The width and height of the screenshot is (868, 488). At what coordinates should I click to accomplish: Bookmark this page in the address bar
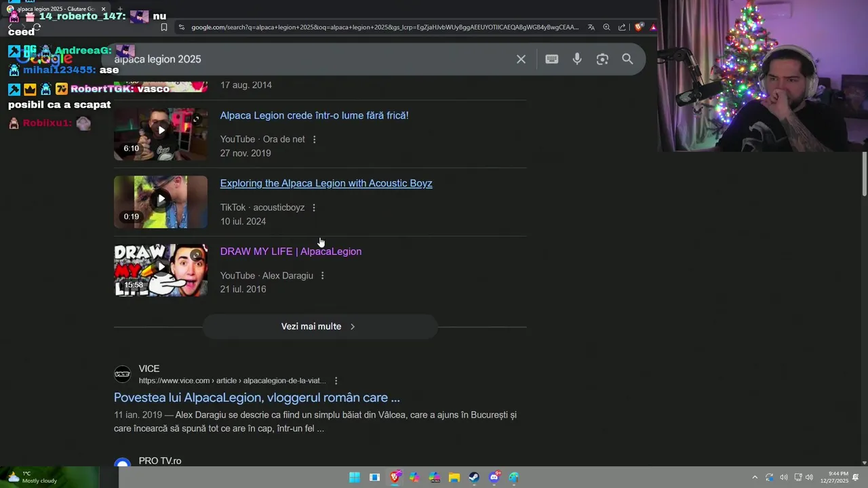(164, 27)
